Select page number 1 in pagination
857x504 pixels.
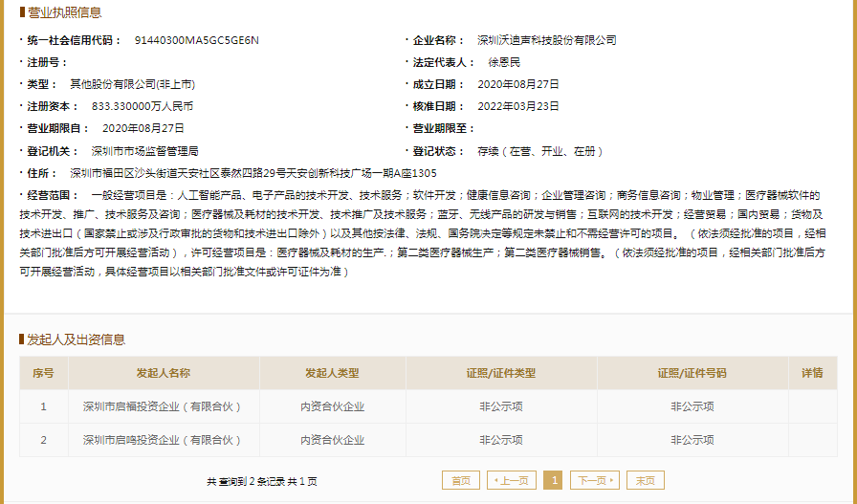[553, 480]
